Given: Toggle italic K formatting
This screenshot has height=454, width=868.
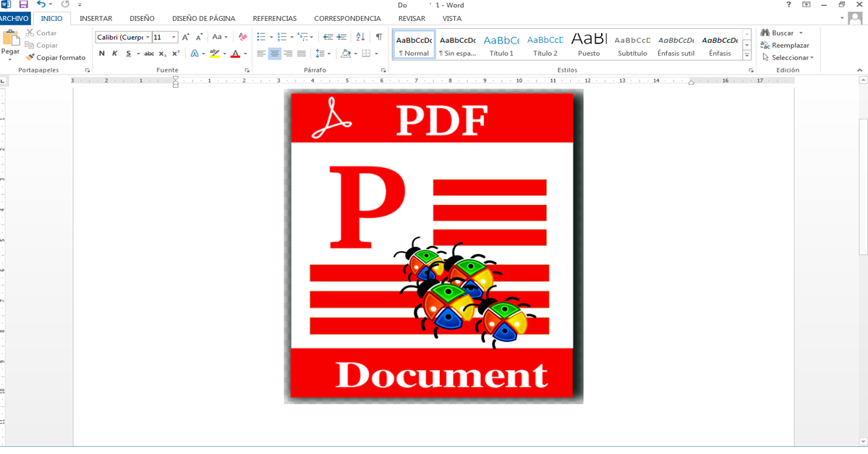Looking at the screenshot, I should 114,54.
